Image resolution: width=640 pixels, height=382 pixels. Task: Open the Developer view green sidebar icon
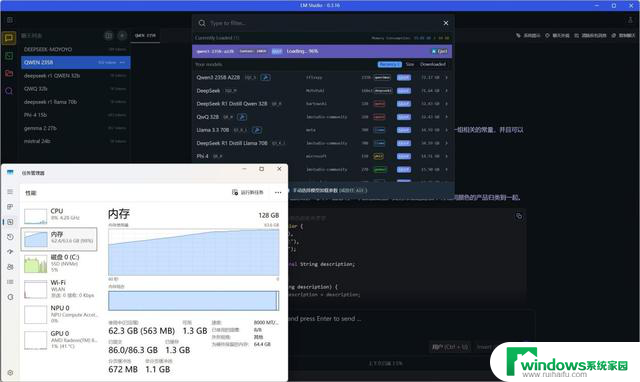tap(9, 56)
